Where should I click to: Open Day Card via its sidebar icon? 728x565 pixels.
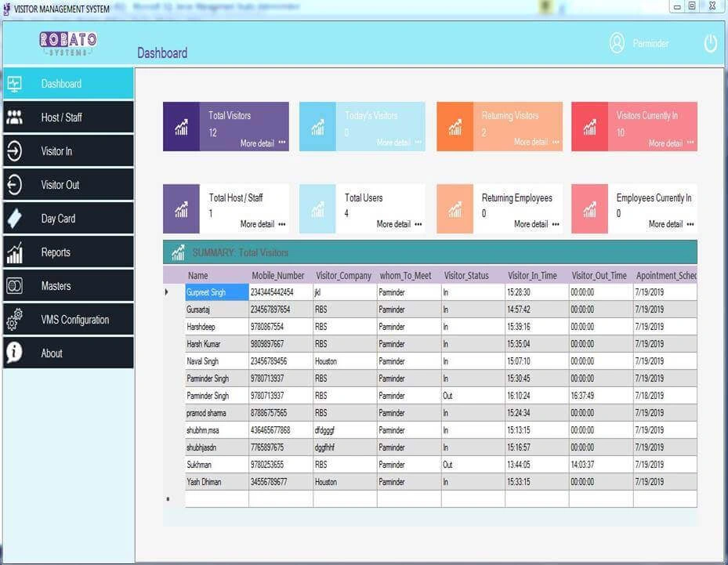14,219
